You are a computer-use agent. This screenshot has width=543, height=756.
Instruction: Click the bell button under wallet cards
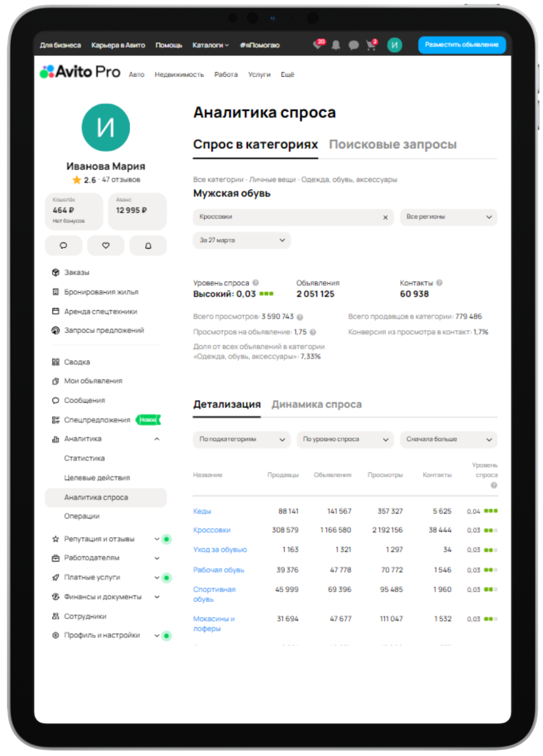point(148,245)
